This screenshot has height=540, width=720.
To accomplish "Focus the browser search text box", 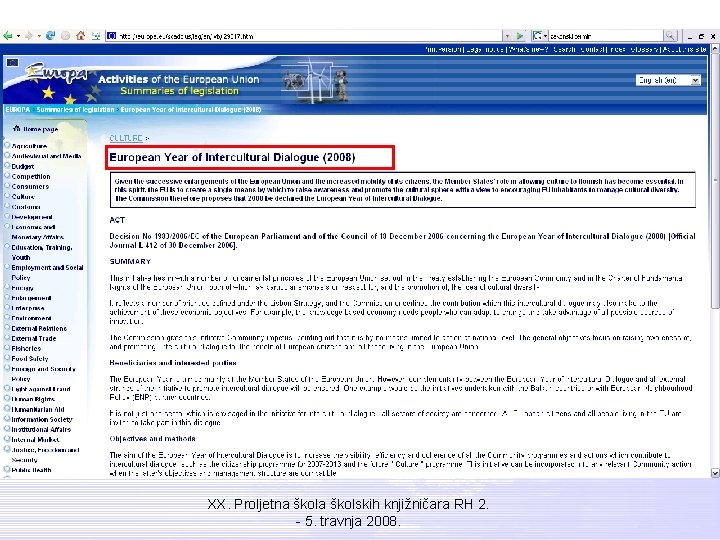I will tap(606, 36).
